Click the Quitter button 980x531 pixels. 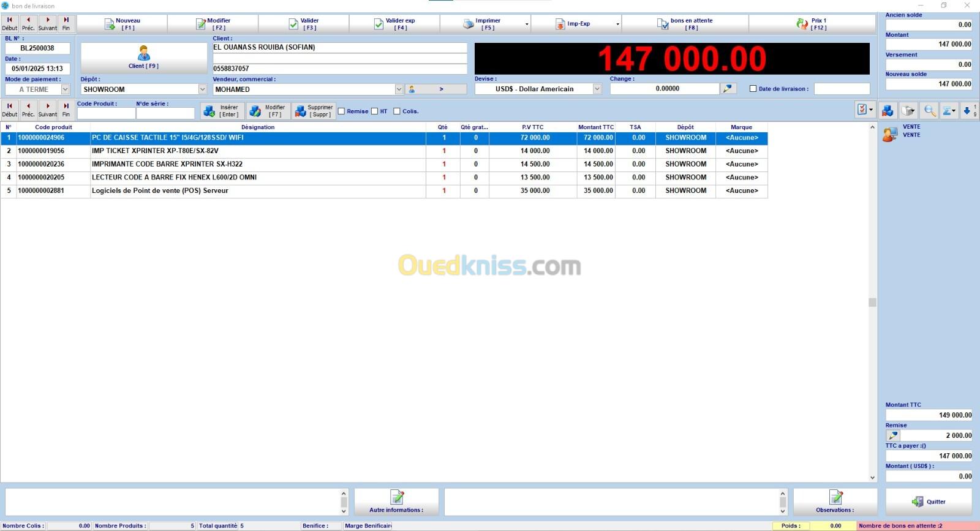point(929,502)
